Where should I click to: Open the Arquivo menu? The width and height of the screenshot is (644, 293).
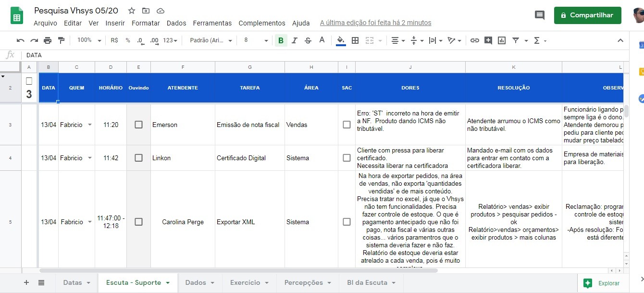tap(45, 23)
